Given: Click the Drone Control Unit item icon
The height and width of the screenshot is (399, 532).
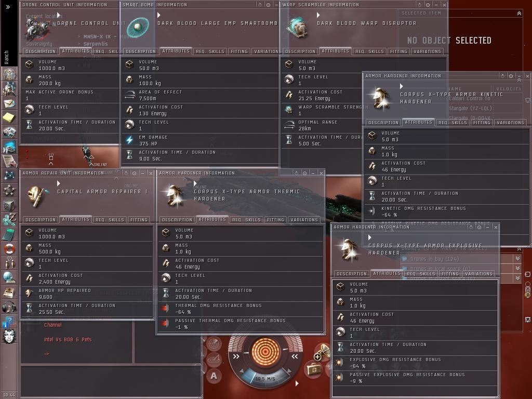Looking at the screenshot, I should (x=37, y=27).
